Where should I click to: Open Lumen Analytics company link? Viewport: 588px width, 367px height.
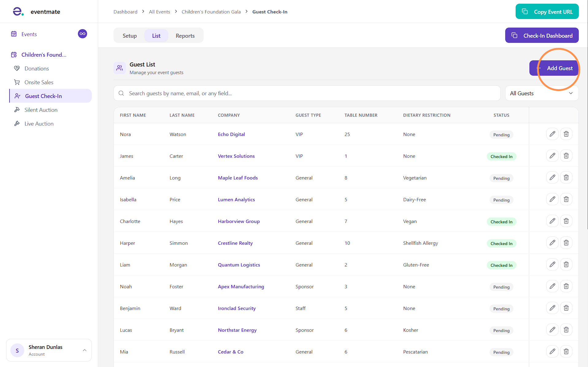click(x=236, y=199)
